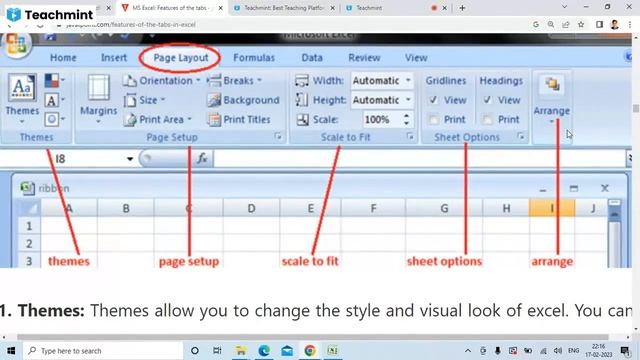Open the Task View button
640x360 pixels.
217,351
